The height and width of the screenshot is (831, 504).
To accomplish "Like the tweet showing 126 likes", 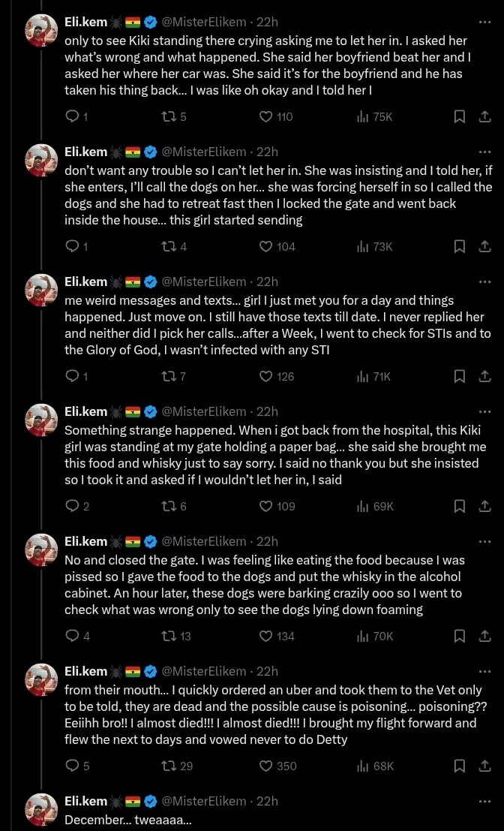I will pos(265,376).
